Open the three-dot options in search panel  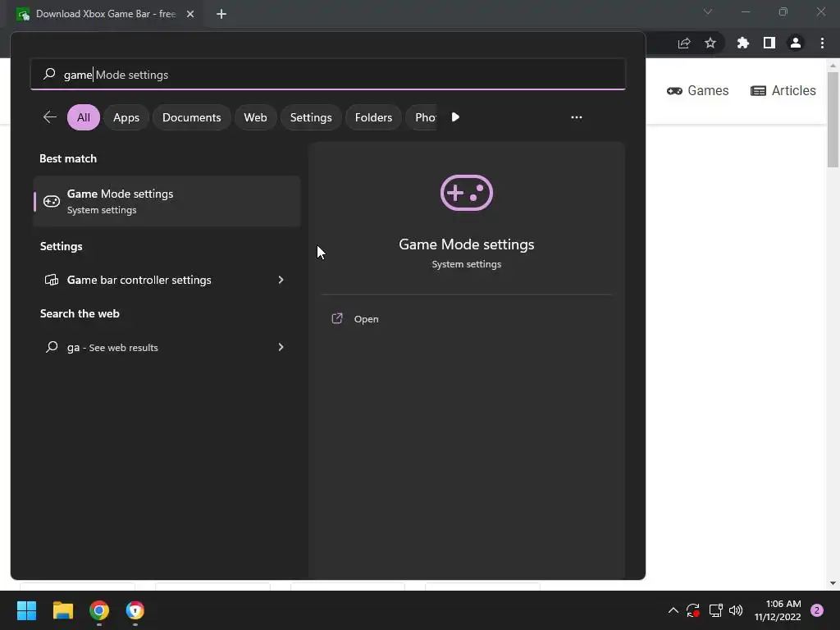577,117
